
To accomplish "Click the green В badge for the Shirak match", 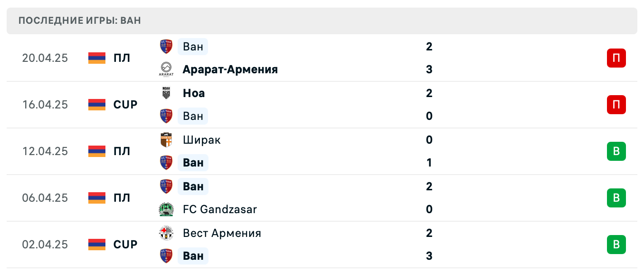I will tap(616, 151).
